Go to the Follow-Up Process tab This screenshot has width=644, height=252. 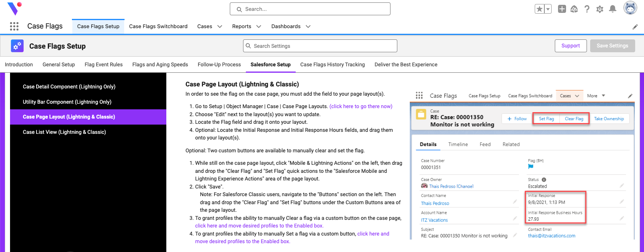[x=219, y=65]
